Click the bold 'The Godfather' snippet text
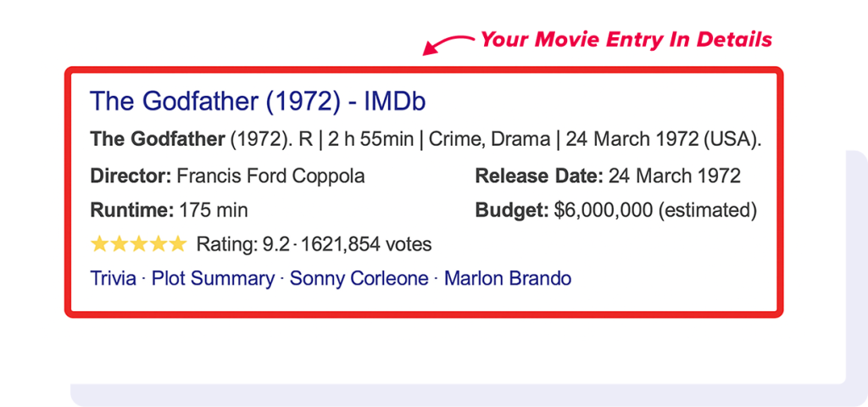 [158, 139]
